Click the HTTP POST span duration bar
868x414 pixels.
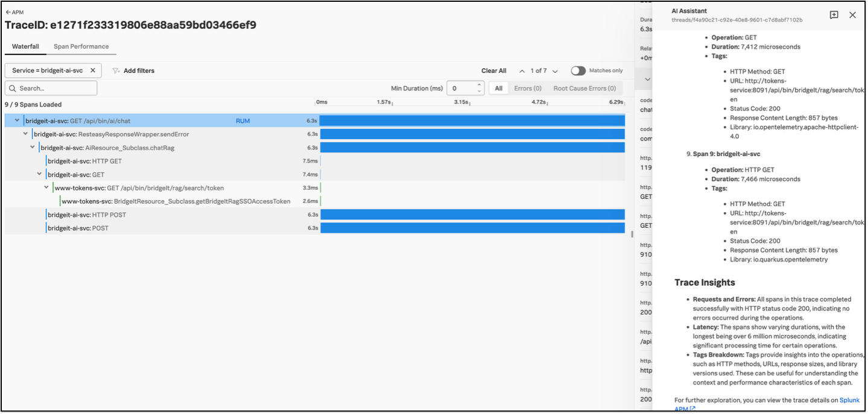(x=472, y=215)
